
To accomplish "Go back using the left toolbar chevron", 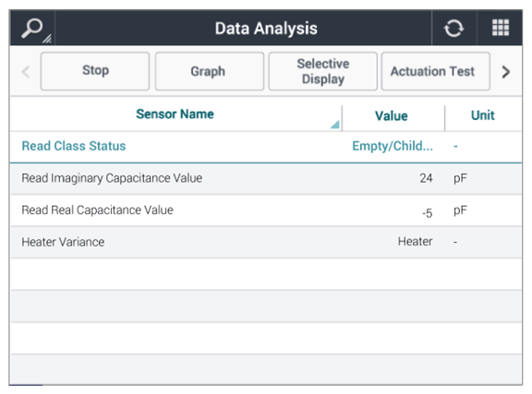I will (26, 72).
